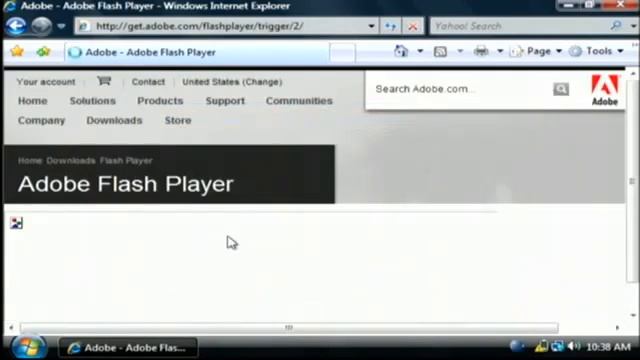Open the Solutions navigation item
This screenshot has width=640, height=360.
click(93, 101)
